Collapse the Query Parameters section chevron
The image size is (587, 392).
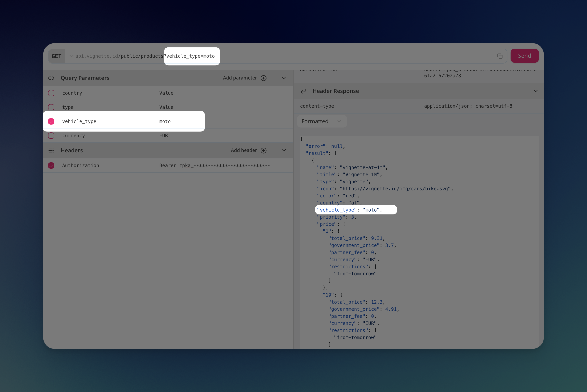pyautogui.click(x=284, y=78)
